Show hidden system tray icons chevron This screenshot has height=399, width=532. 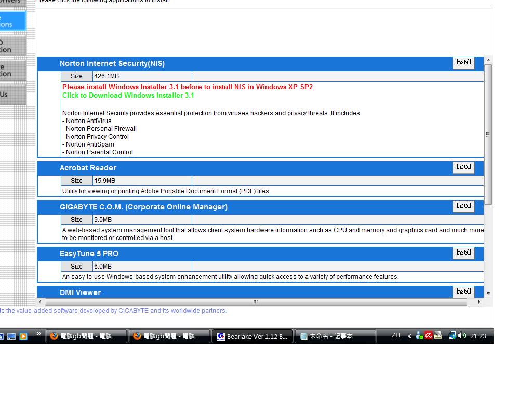(409, 336)
